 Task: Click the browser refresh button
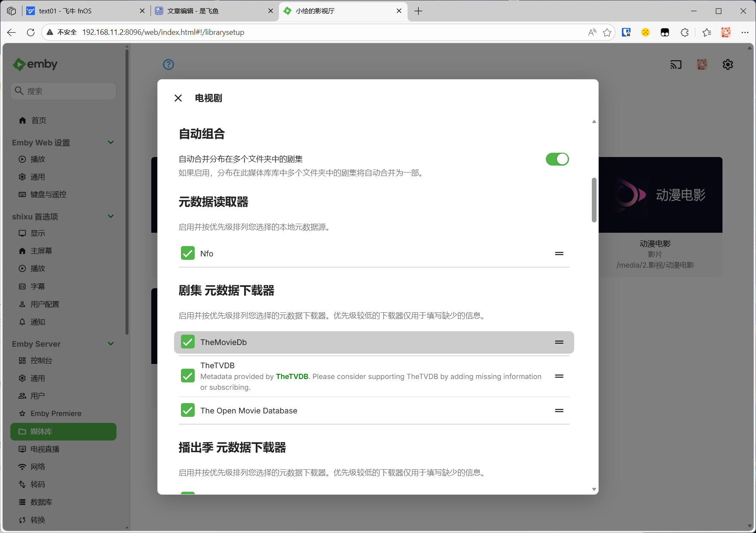tap(31, 32)
